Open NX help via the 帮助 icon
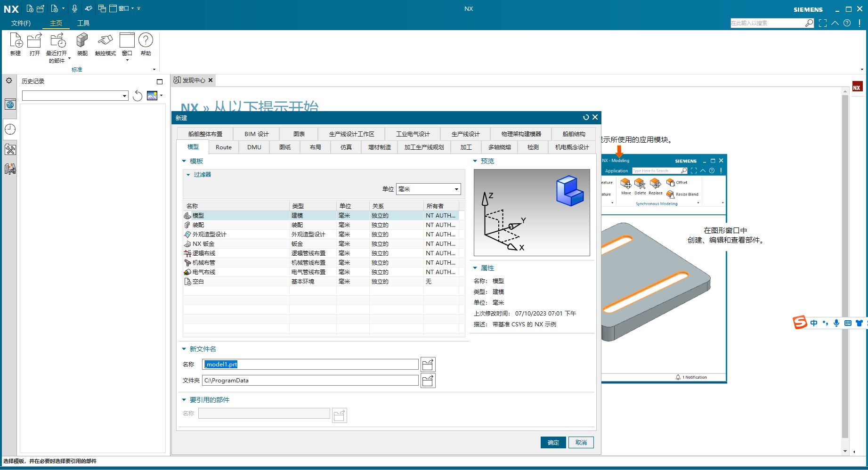Image resolution: width=868 pixels, height=470 pixels. 146,45
